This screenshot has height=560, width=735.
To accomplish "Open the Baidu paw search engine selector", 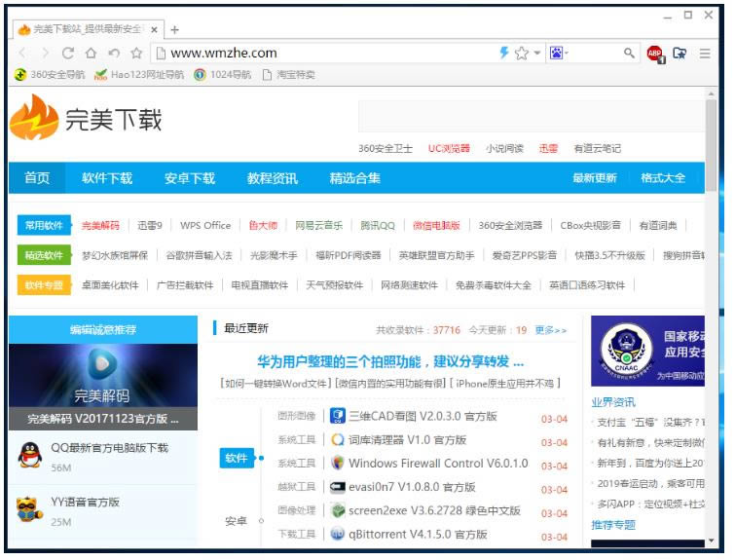I will [x=558, y=53].
